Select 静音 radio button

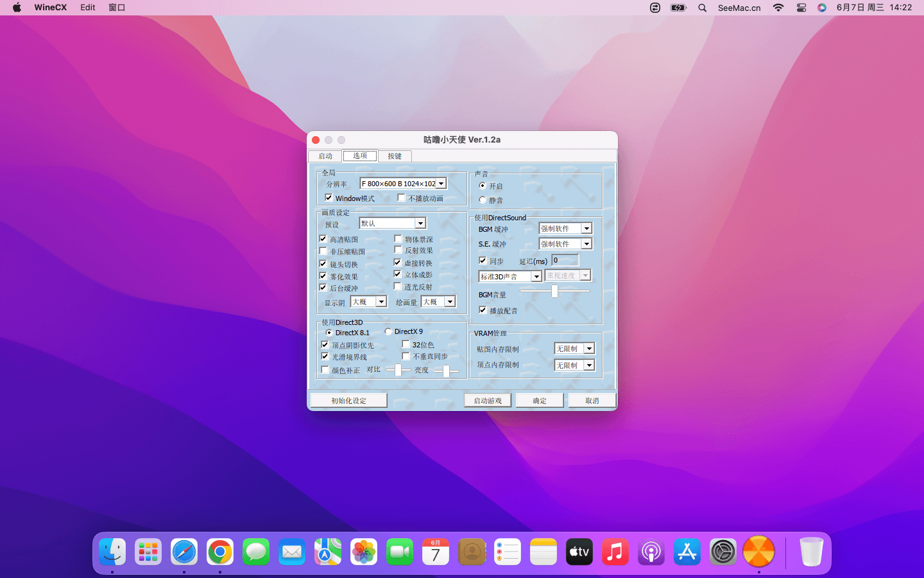483,200
